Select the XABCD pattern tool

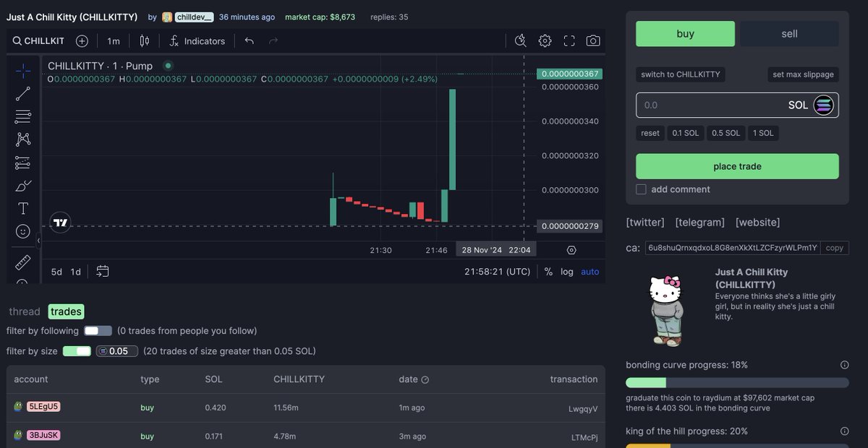coord(23,139)
